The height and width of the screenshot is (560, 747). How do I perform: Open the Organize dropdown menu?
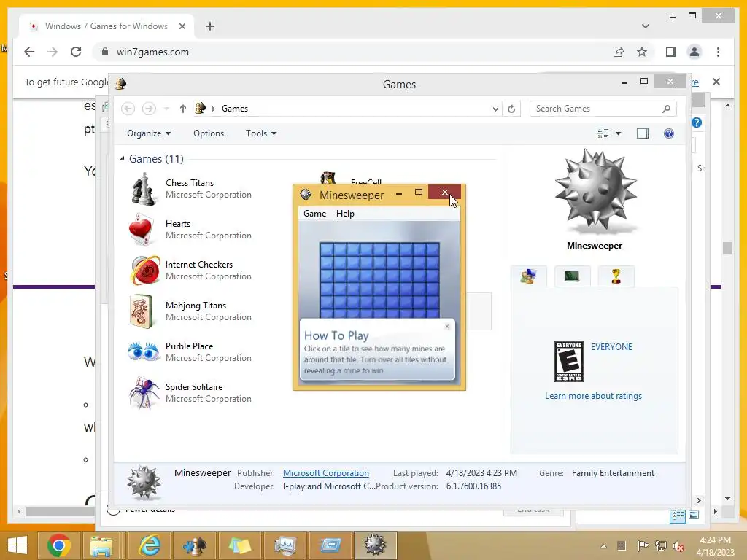(149, 133)
